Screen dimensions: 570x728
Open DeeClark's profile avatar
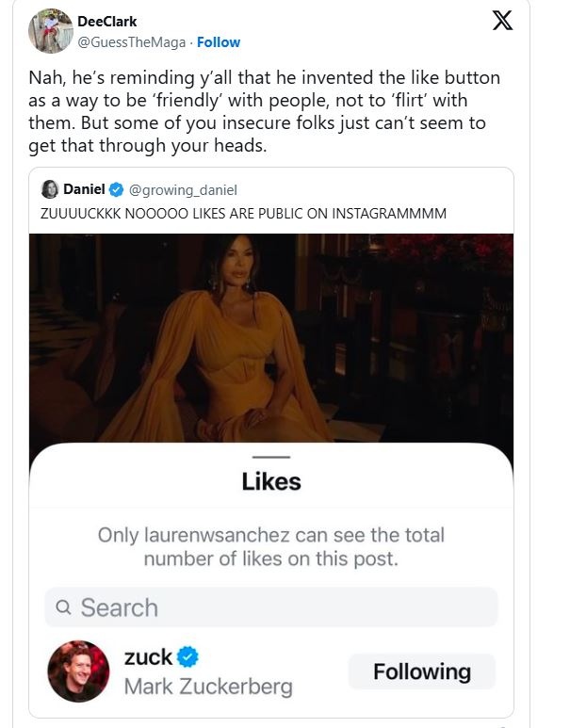coord(51,31)
